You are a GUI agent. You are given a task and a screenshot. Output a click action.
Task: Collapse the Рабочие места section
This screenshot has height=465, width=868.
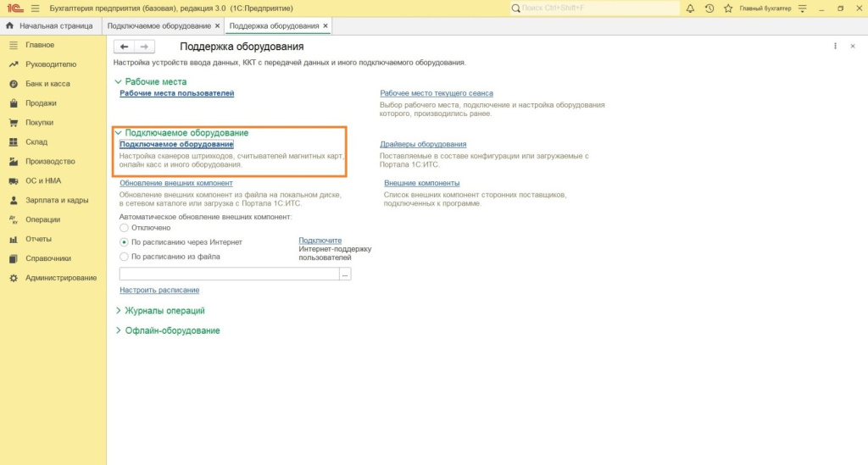click(118, 82)
